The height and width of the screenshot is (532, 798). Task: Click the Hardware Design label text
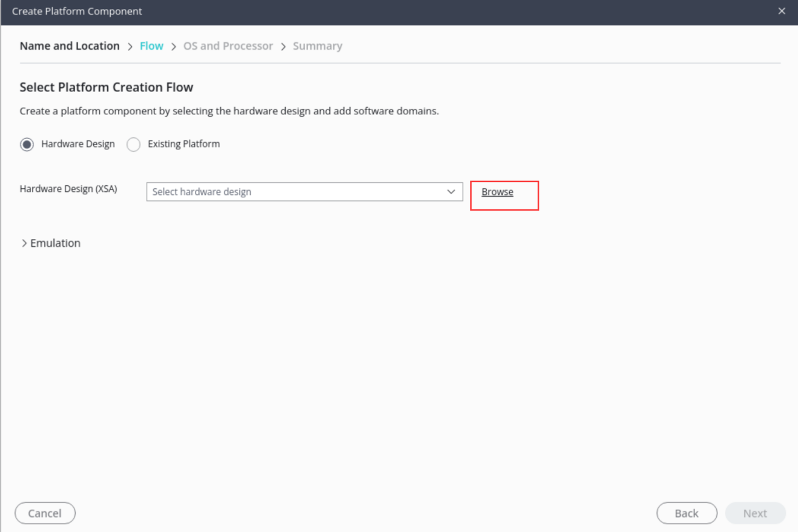78,144
